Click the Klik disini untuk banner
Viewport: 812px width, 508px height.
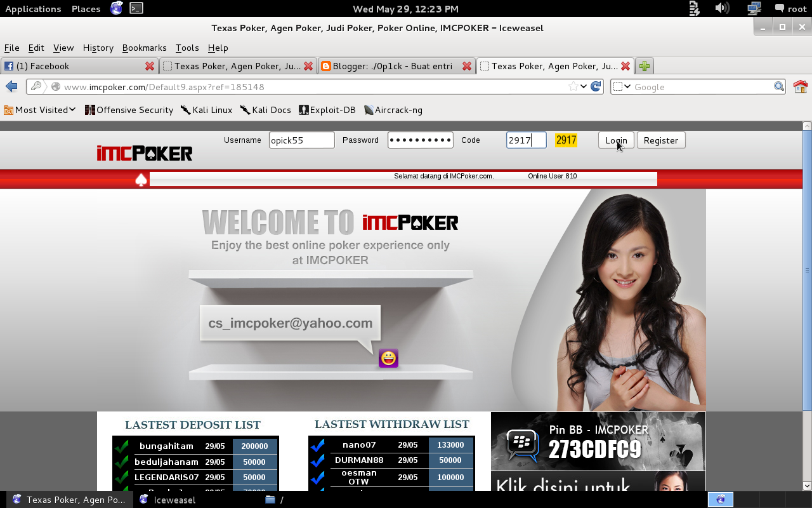598,481
